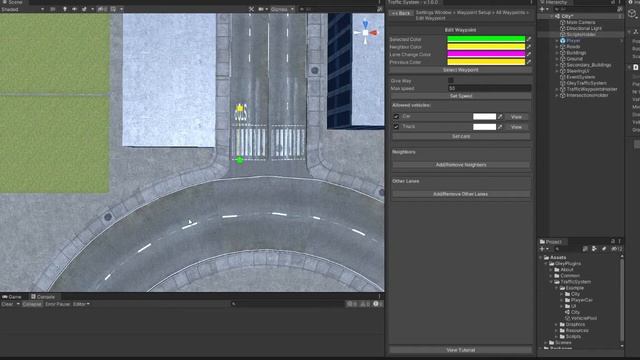Viewport: 640px width, 360px height.
Task: Toggle scene audio (speaker icon)
Action: pyautogui.click(x=74, y=9)
